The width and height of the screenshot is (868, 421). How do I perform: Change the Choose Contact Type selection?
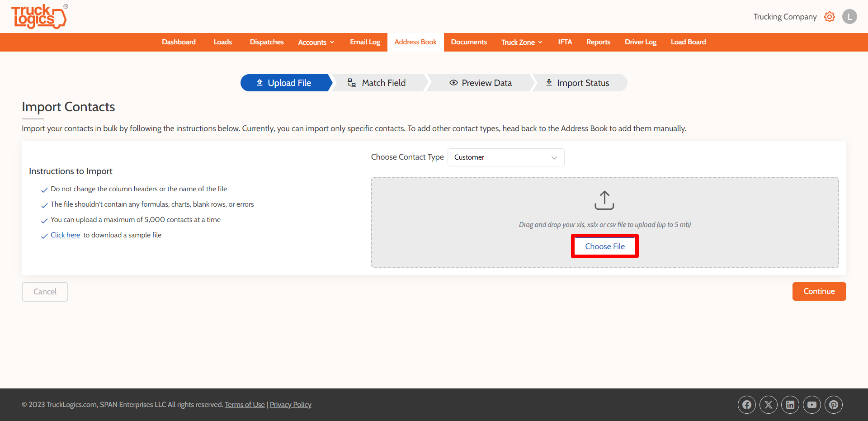(505, 157)
